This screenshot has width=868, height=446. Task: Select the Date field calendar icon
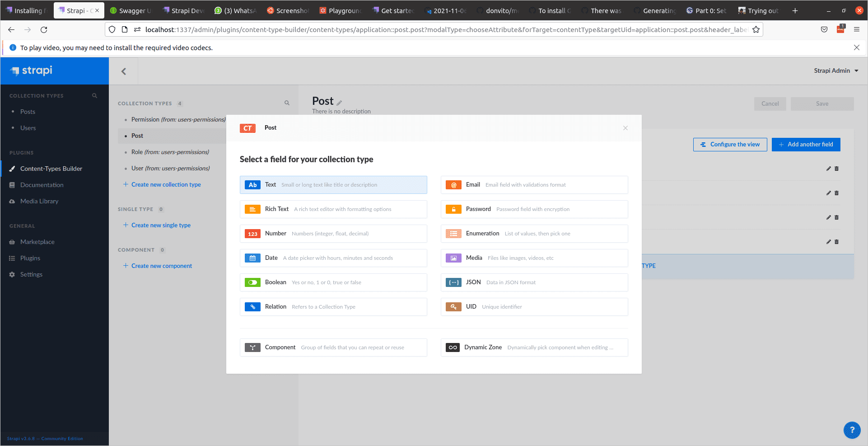pos(252,258)
